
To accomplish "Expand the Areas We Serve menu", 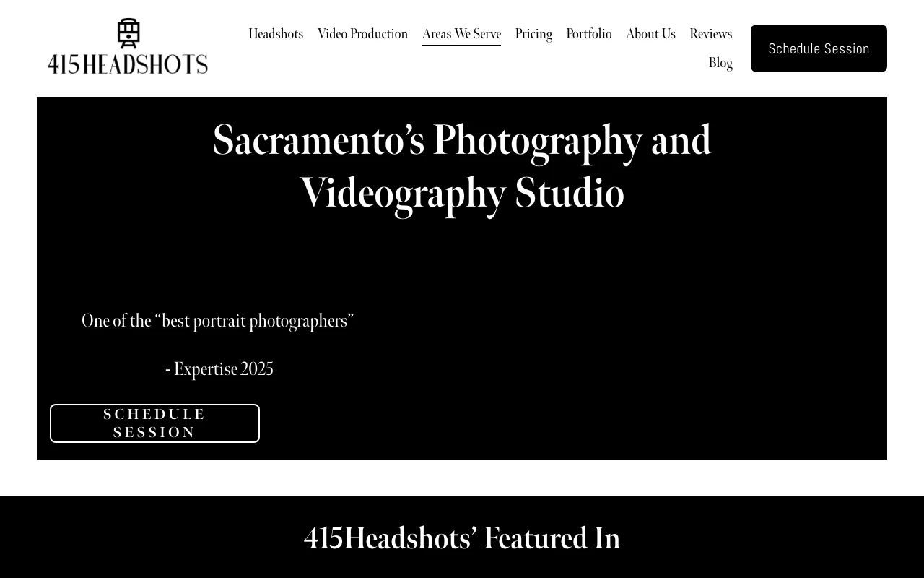I will (x=461, y=34).
